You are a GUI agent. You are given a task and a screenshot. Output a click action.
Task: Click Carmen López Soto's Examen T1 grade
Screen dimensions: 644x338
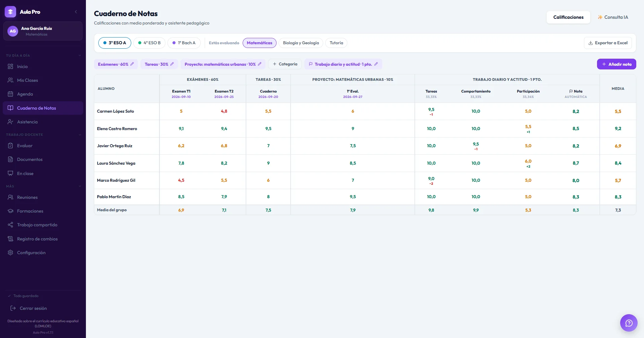pyautogui.click(x=181, y=111)
